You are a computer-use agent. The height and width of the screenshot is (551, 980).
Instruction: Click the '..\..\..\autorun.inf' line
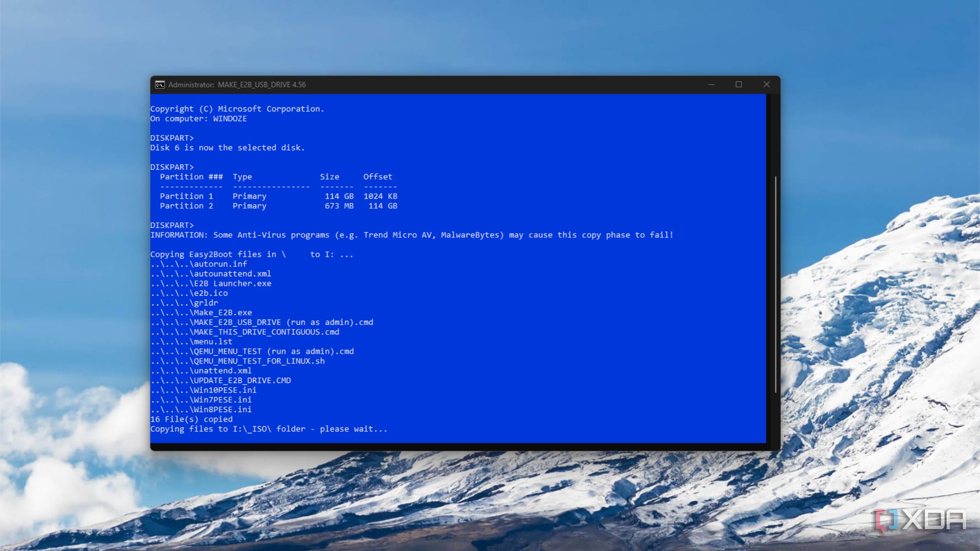[x=198, y=264]
